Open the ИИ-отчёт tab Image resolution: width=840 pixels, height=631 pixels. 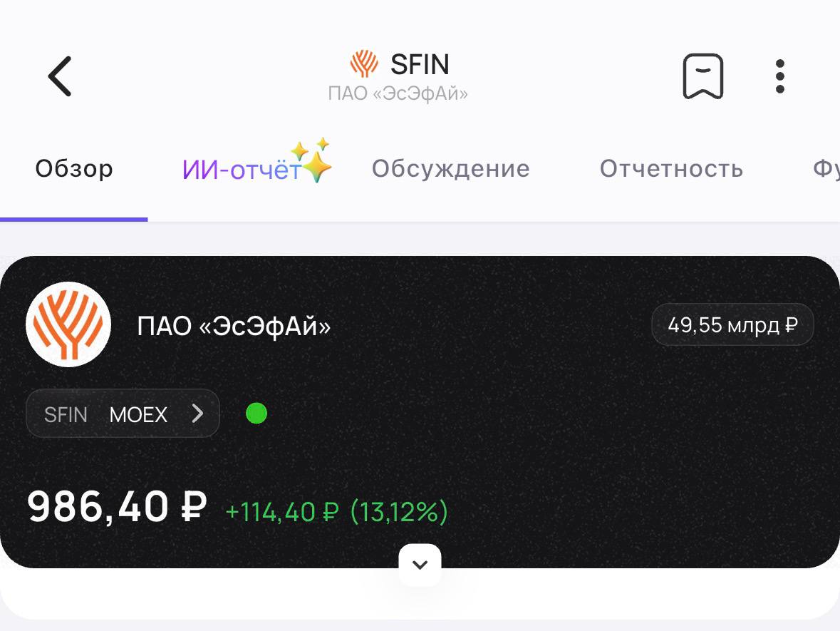[x=242, y=170]
